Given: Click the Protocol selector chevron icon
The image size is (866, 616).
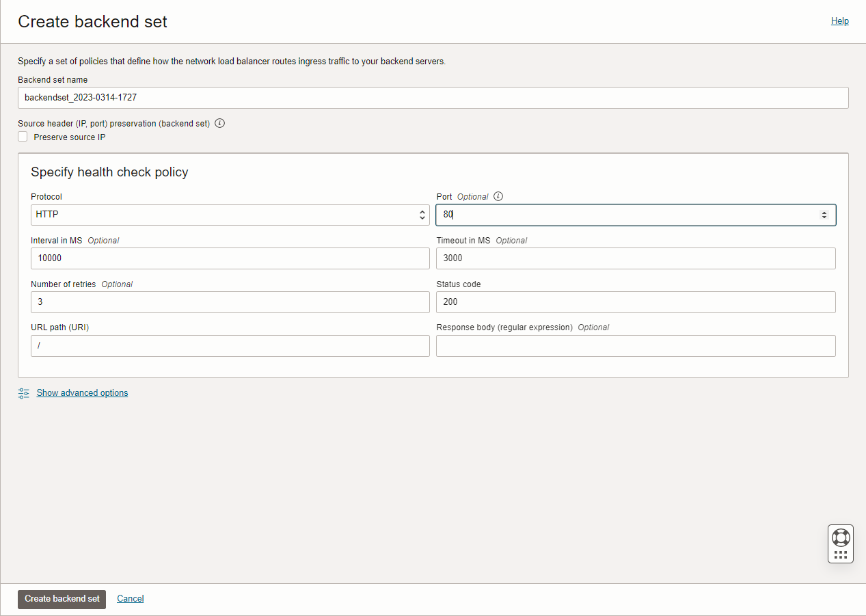Looking at the screenshot, I should pos(422,215).
